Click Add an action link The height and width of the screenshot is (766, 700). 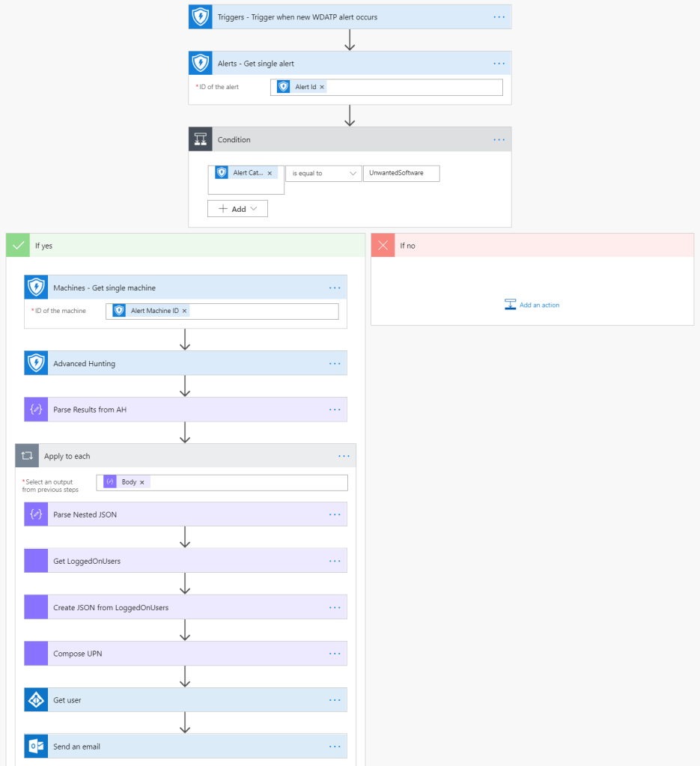pyautogui.click(x=532, y=305)
